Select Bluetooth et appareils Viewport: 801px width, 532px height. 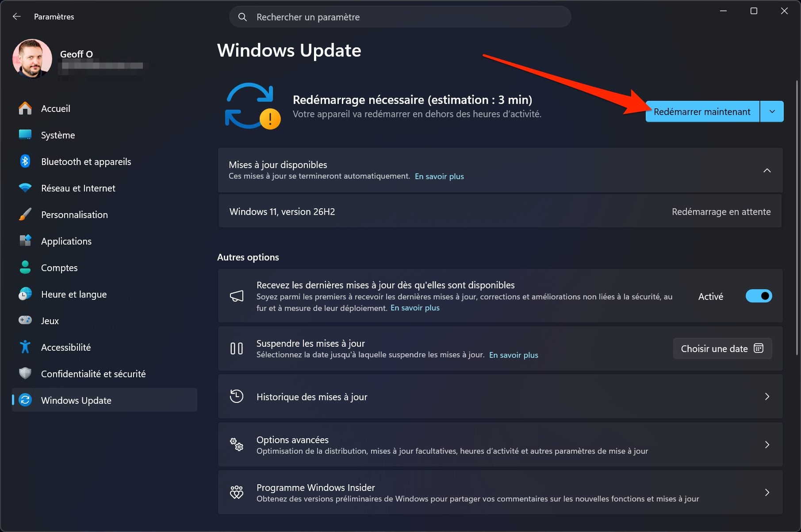(x=104, y=161)
